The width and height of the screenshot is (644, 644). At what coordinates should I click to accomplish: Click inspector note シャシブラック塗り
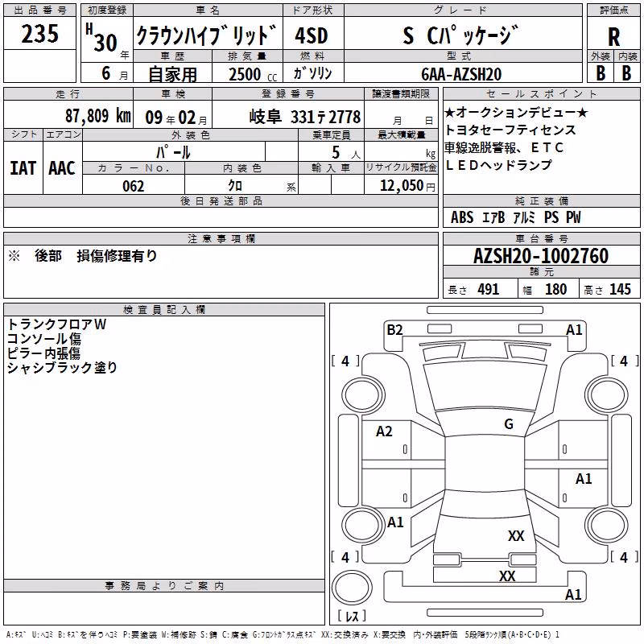[63, 368]
